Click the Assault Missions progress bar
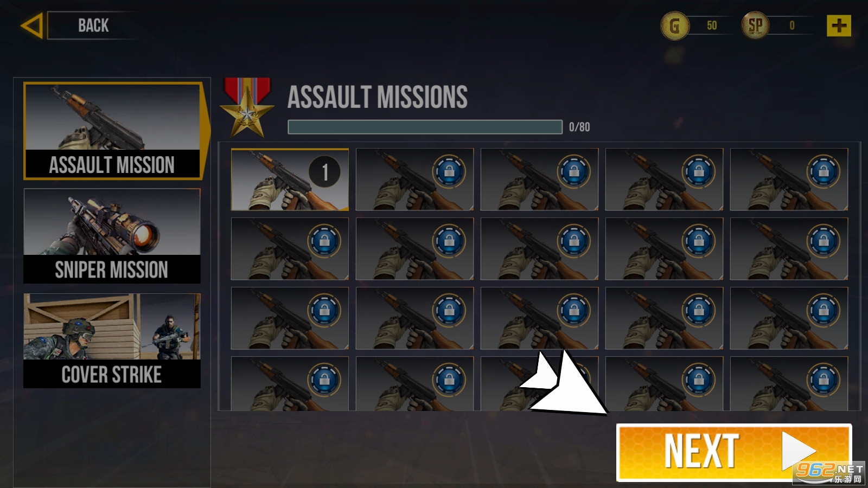The height and width of the screenshot is (488, 868). coord(425,127)
